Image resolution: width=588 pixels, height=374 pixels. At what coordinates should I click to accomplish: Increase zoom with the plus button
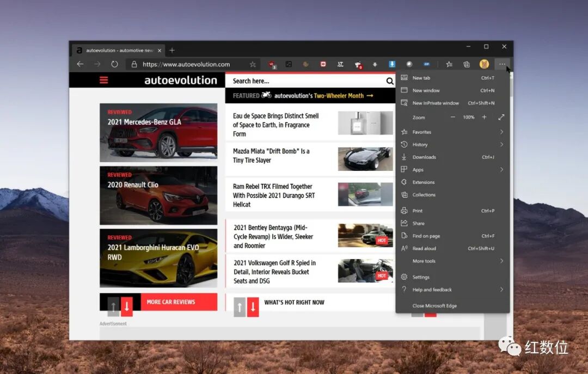[x=484, y=117]
